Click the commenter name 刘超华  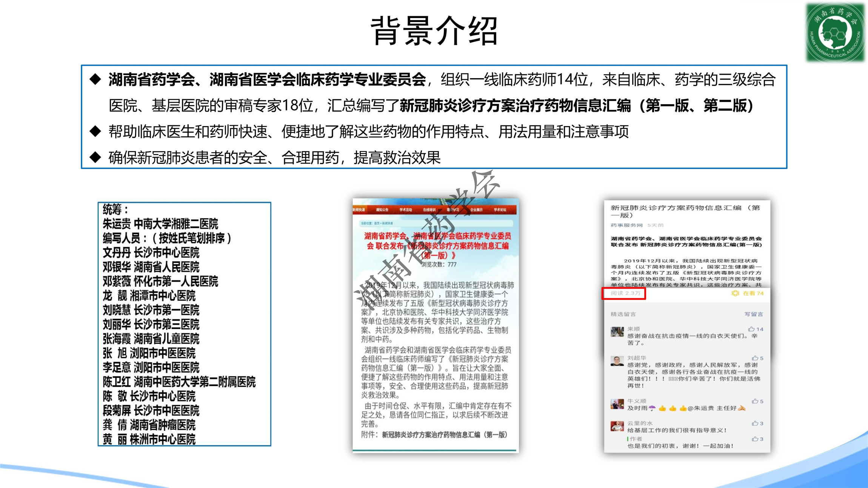(637, 358)
